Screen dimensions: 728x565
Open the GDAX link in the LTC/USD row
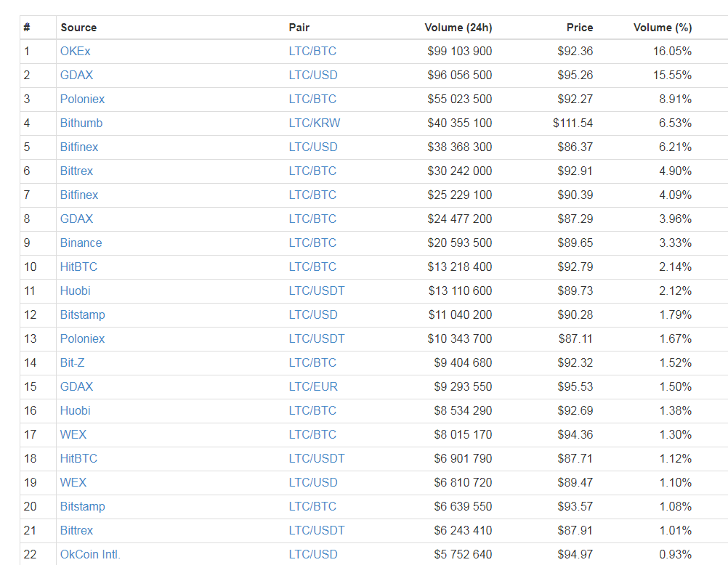tap(76, 76)
